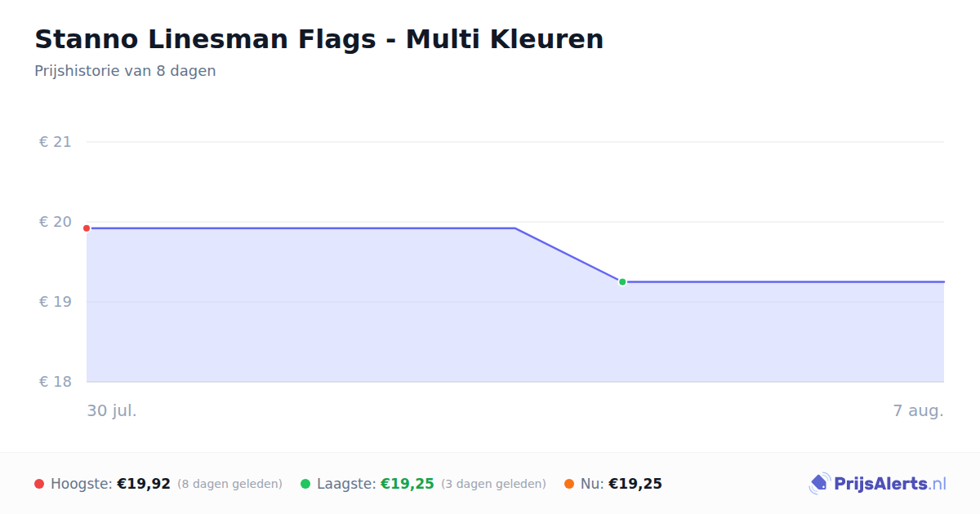Click the € 19 y-axis label
Viewport: 980px width, 514px height.
tap(56, 302)
